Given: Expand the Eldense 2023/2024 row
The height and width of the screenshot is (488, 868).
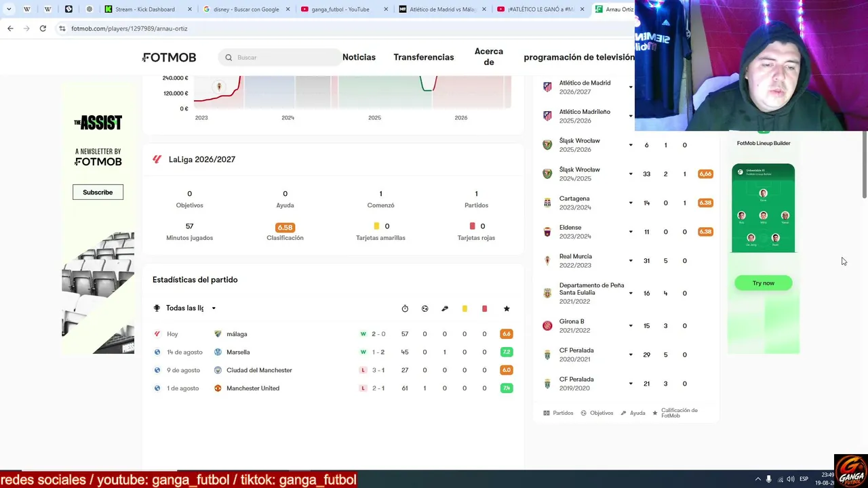Looking at the screenshot, I should [x=631, y=232].
